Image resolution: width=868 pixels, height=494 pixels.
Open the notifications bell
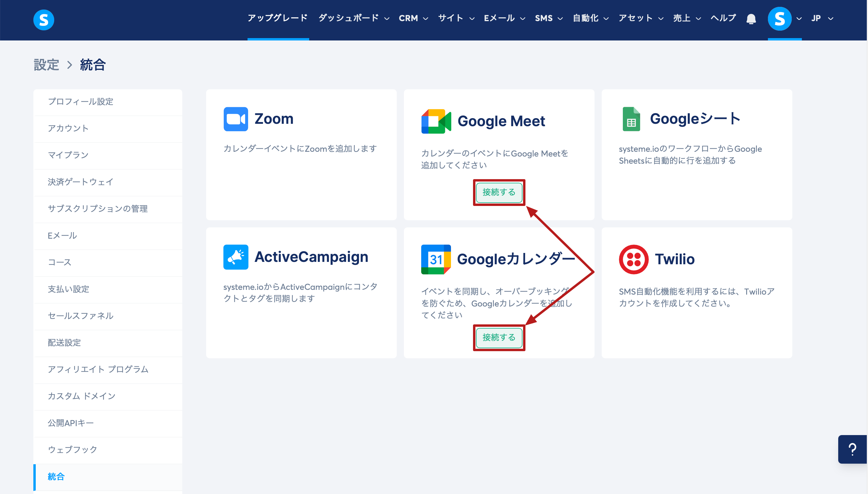point(751,19)
